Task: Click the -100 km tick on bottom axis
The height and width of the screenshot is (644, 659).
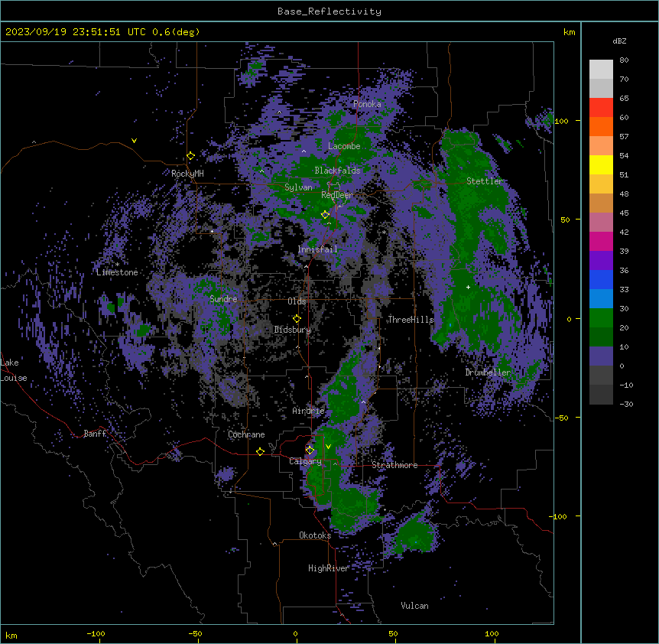Action: 96,633
